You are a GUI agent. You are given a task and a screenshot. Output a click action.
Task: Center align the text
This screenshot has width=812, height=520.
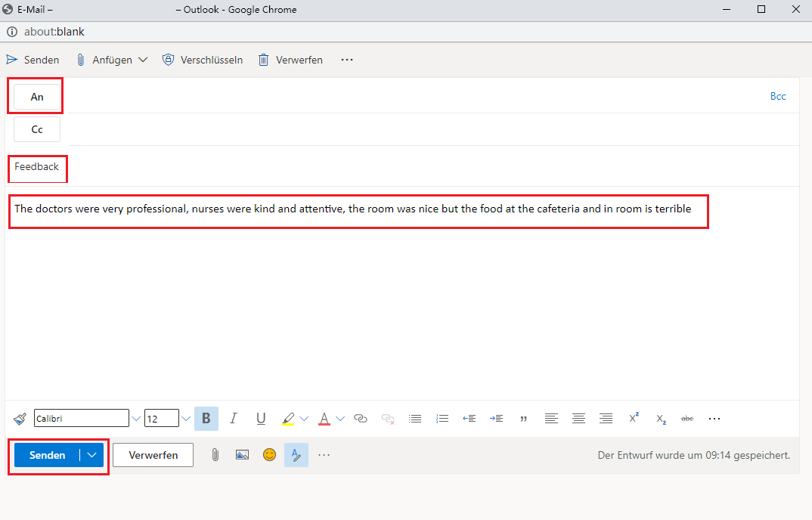click(578, 419)
